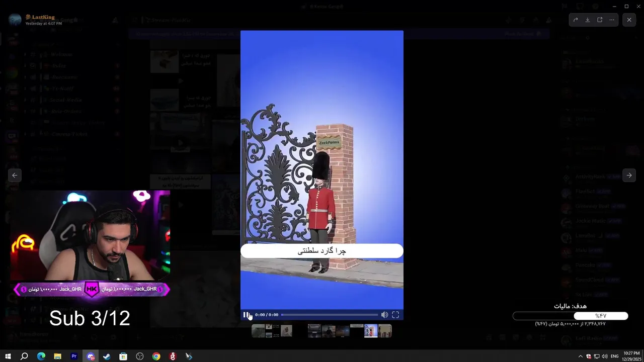
Task: Go to the next media with right arrow
Action: tap(629, 175)
